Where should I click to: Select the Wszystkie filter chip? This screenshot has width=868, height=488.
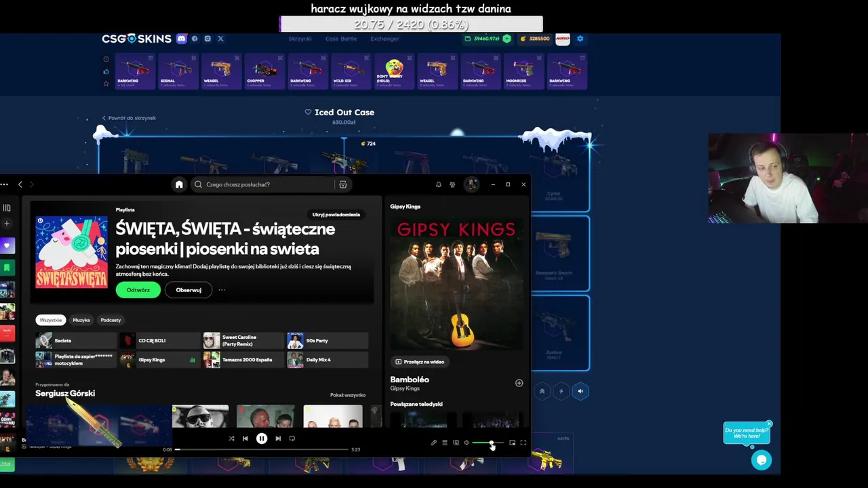51,320
